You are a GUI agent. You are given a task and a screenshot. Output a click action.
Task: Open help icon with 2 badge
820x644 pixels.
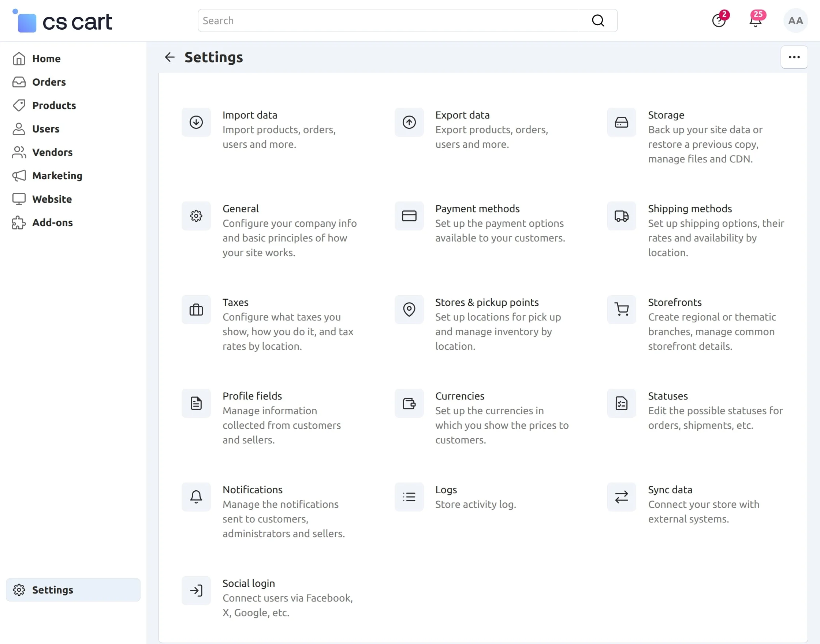click(x=719, y=21)
